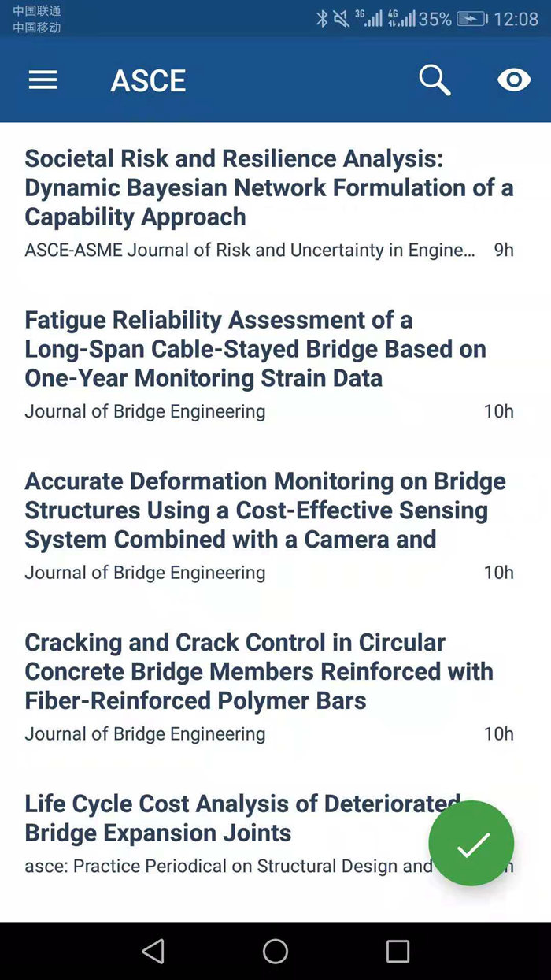Tap the green checkmark floating button

pyautogui.click(x=471, y=844)
